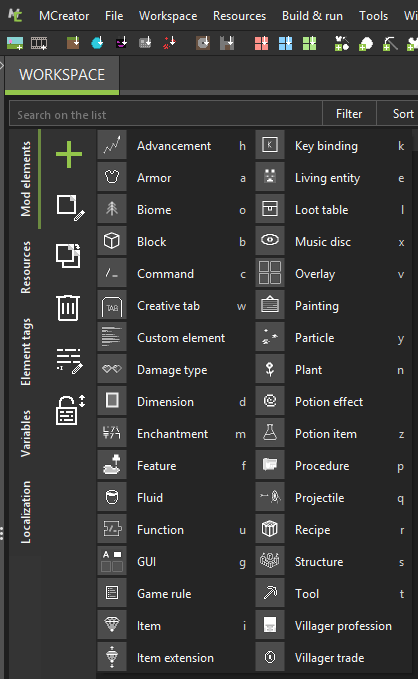This screenshot has height=679, width=418.
Task: Click the green grid toolbar icon
Action: pyautogui.click(x=309, y=43)
